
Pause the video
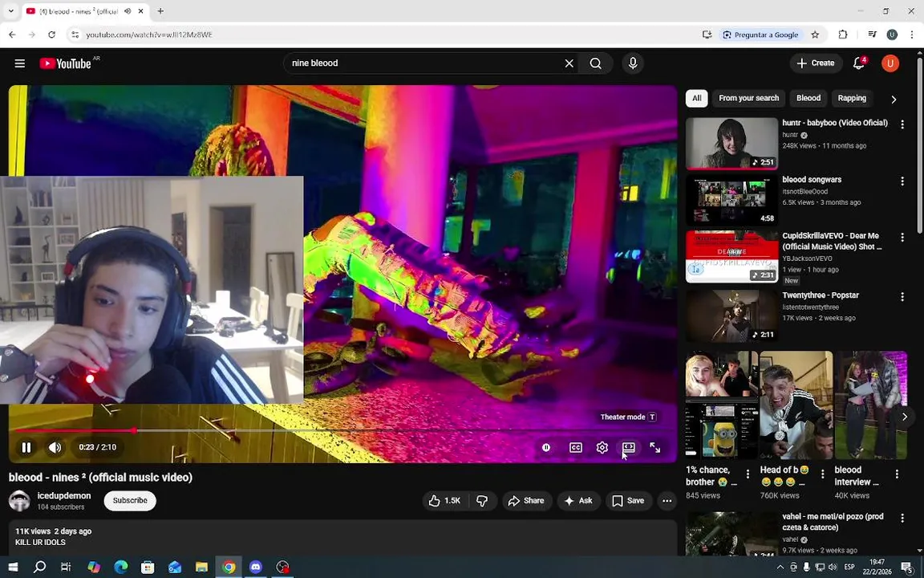[26, 447]
